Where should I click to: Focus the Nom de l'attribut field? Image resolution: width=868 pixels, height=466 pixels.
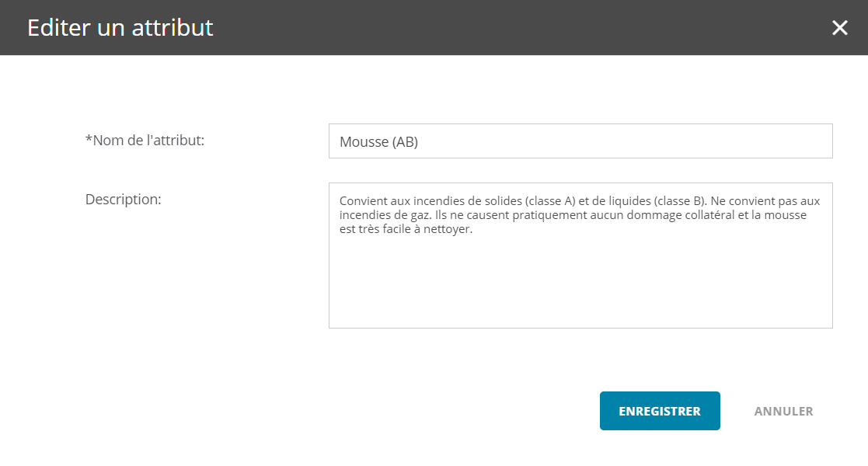coord(580,141)
